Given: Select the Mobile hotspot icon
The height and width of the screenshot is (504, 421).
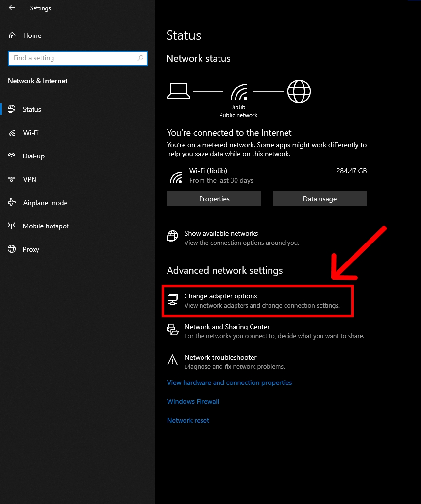Looking at the screenshot, I should click(x=12, y=226).
